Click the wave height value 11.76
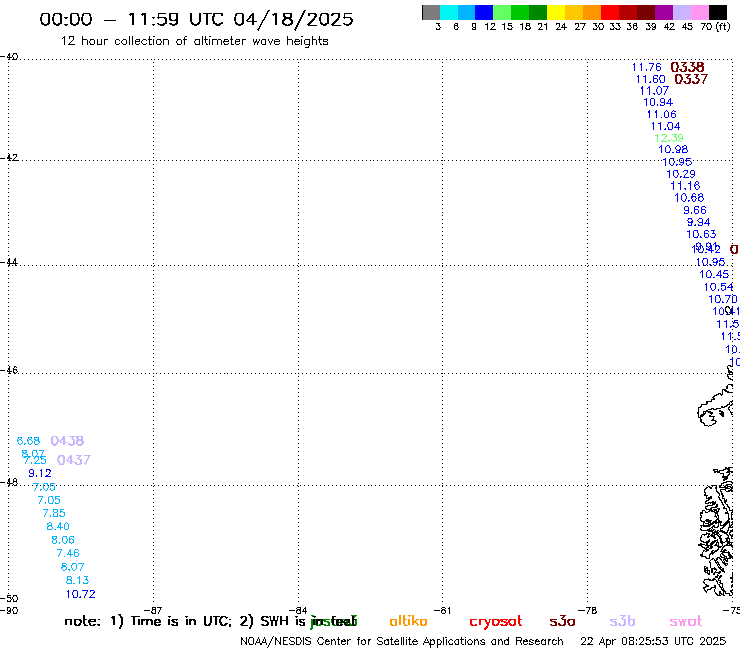This screenshot has width=740, height=650. tap(647, 68)
